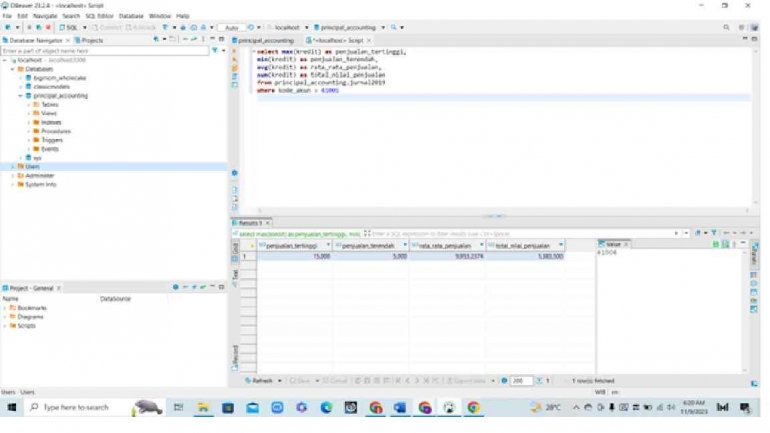
Task: Click the 15,000 result cell
Action: click(x=295, y=256)
